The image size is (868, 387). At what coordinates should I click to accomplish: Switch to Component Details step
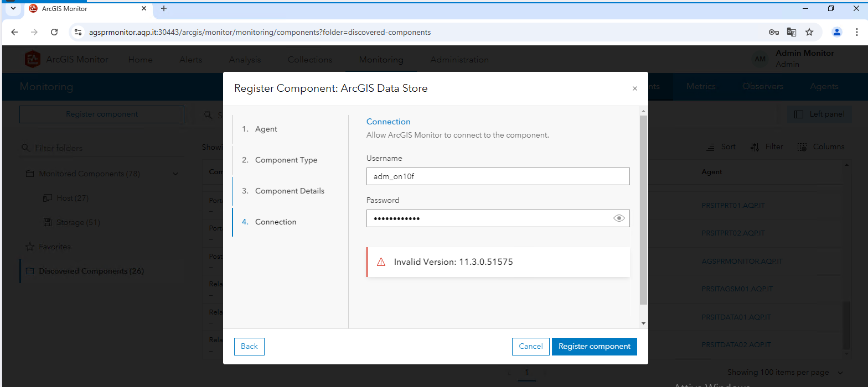coord(290,191)
